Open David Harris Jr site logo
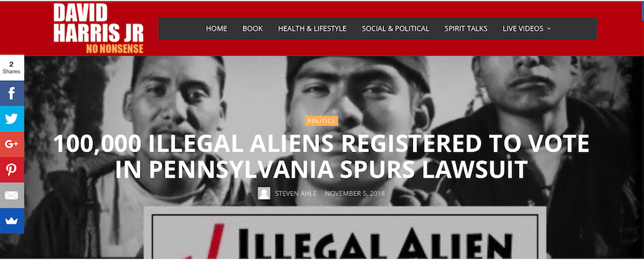644x267 pixels. (x=98, y=29)
